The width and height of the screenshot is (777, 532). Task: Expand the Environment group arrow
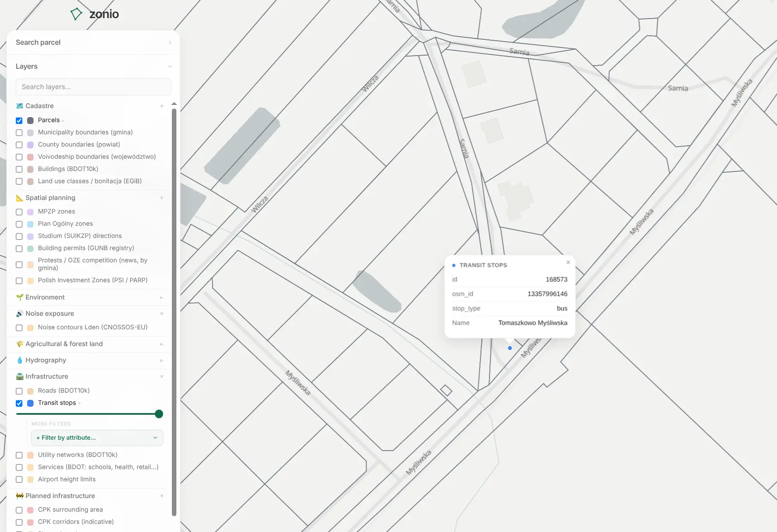(x=161, y=297)
